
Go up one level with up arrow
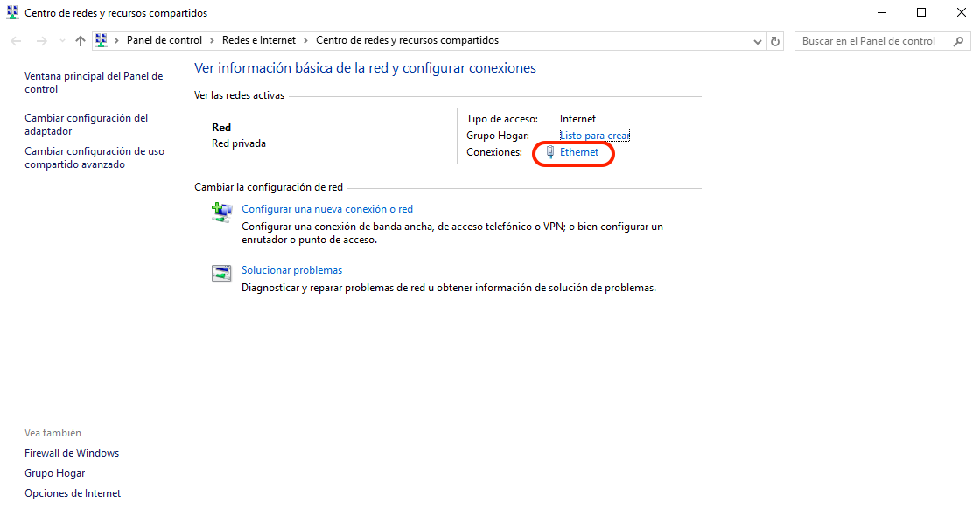[x=80, y=41]
